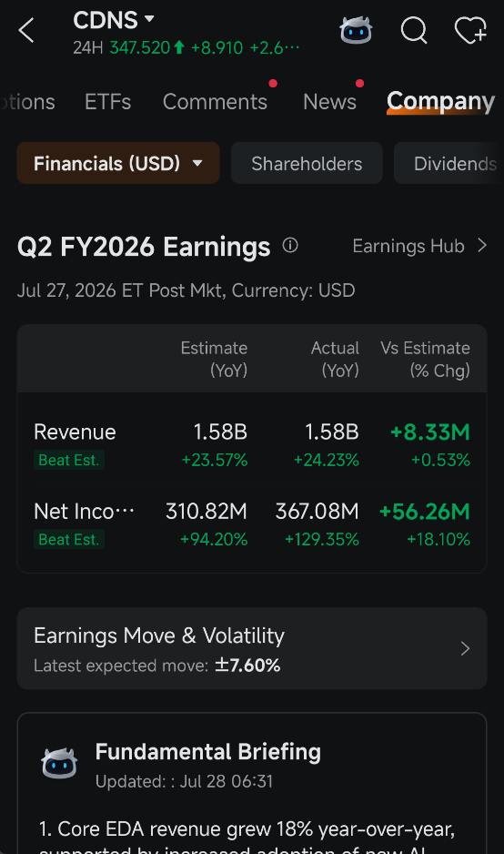Add CDNS to watchlist heart icon
Image resolution: width=504 pixels, height=854 pixels.
(x=471, y=30)
